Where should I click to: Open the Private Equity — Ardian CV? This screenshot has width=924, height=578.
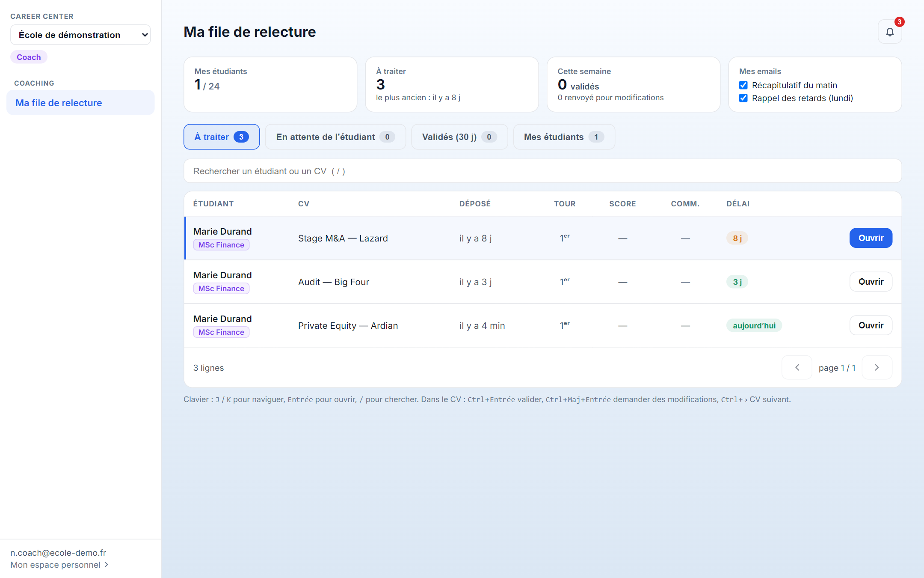click(x=871, y=325)
